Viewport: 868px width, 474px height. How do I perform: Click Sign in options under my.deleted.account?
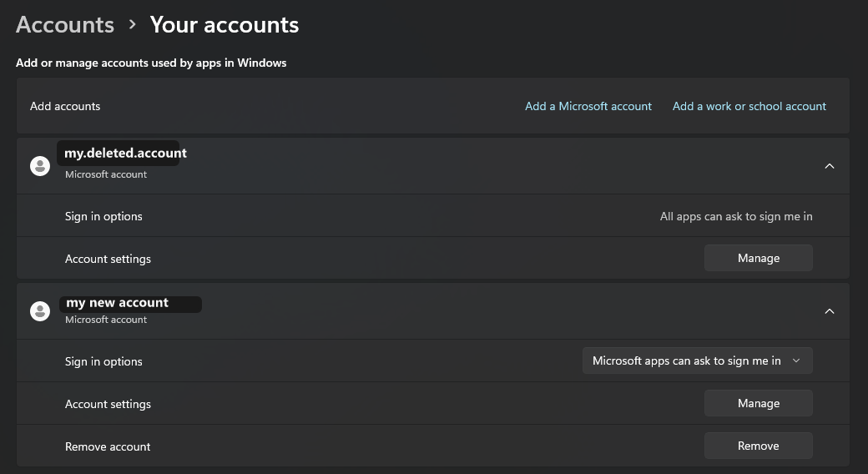click(x=103, y=216)
